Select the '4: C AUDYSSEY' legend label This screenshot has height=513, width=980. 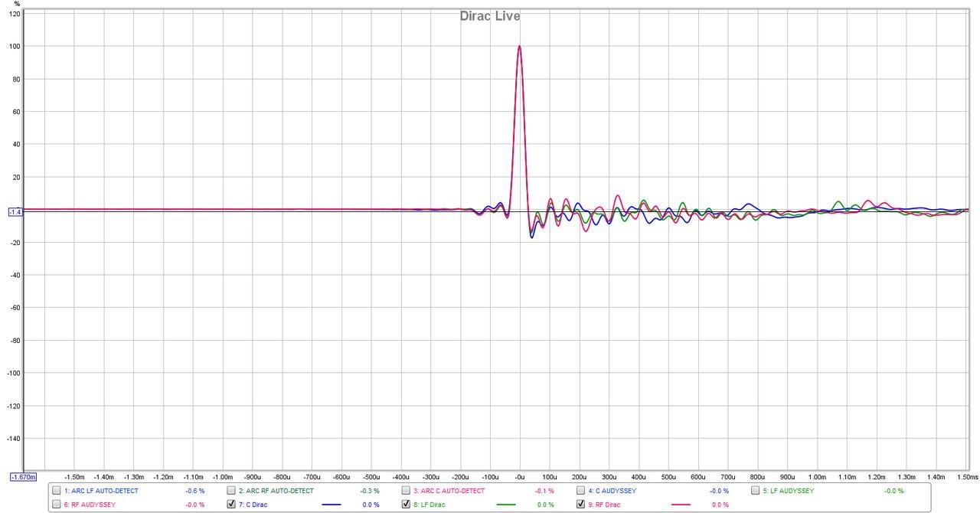612,491
